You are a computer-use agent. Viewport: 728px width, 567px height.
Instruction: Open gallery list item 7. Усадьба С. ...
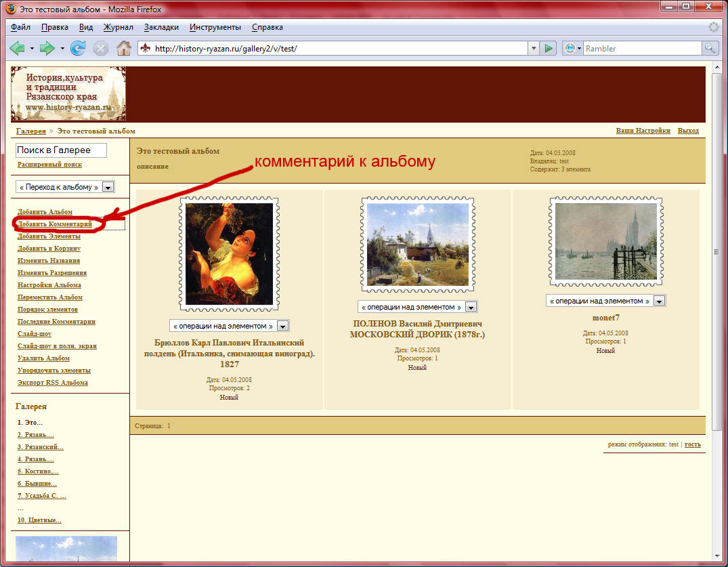tap(42, 495)
